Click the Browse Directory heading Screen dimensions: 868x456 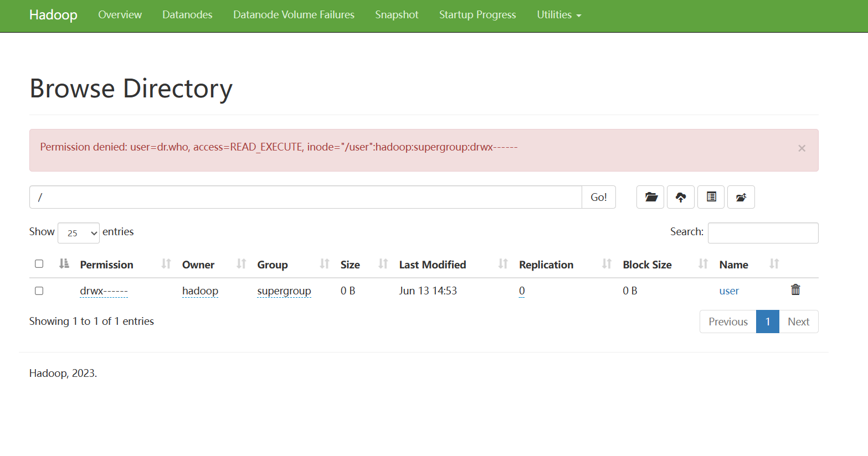tap(131, 89)
